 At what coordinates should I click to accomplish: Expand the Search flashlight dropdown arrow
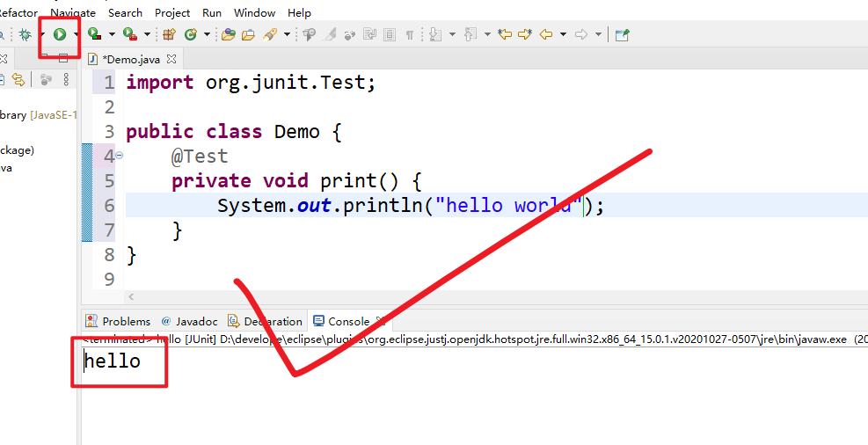coord(287,35)
